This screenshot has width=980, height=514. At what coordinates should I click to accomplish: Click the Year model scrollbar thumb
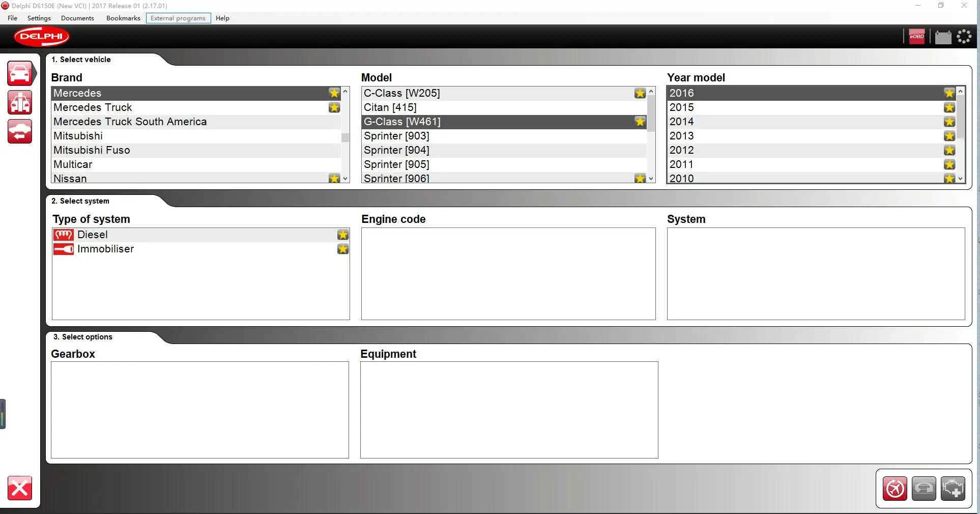(x=961, y=117)
